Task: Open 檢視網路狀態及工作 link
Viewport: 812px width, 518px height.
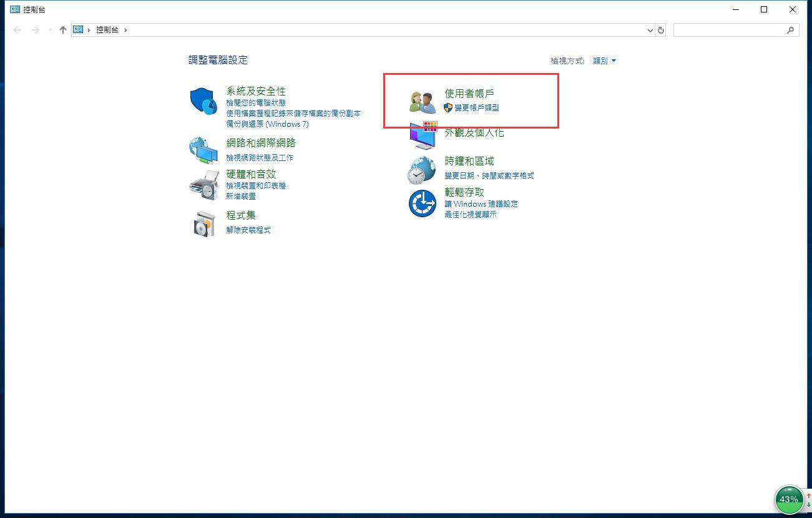Action: [x=260, y=157]
